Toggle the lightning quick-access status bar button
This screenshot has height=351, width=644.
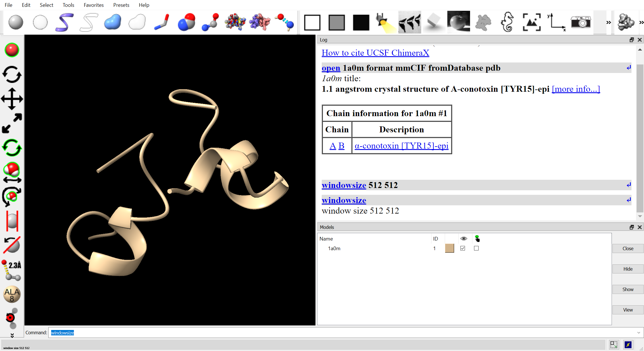coord(628,345)
